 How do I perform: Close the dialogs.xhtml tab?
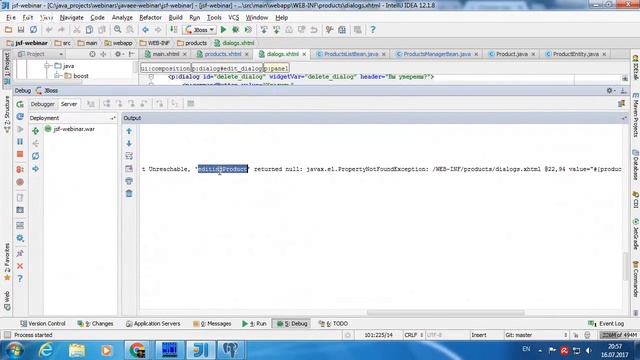coord(304,54)
